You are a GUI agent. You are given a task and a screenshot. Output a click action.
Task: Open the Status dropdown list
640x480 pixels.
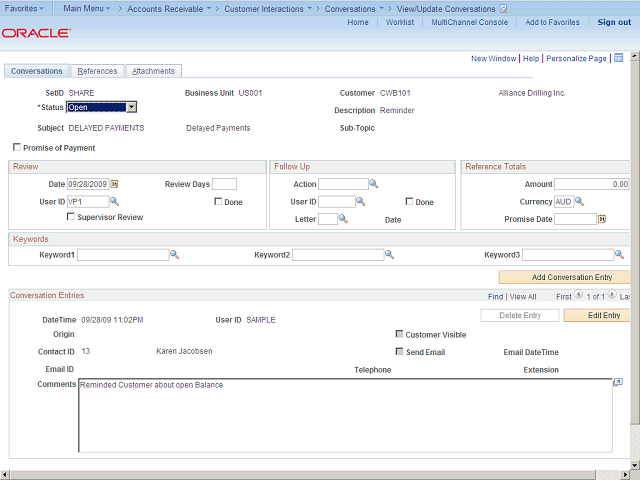tap(131, 107)
